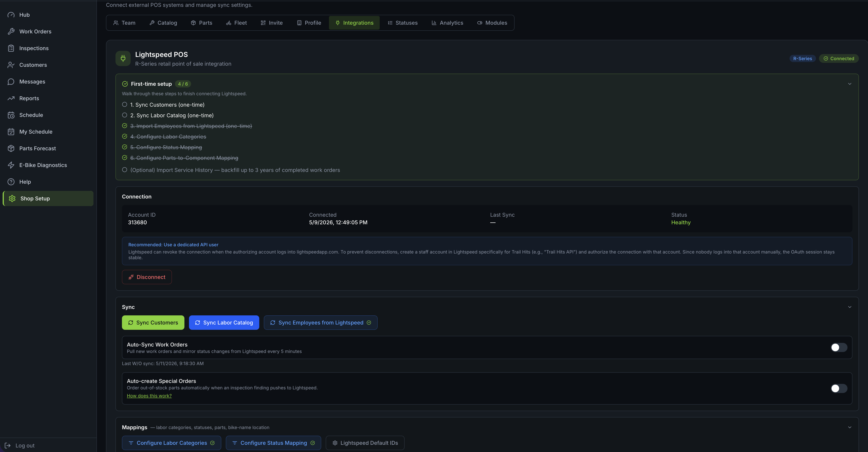Open 'How does this work?' link

click(x=149, y=396)
